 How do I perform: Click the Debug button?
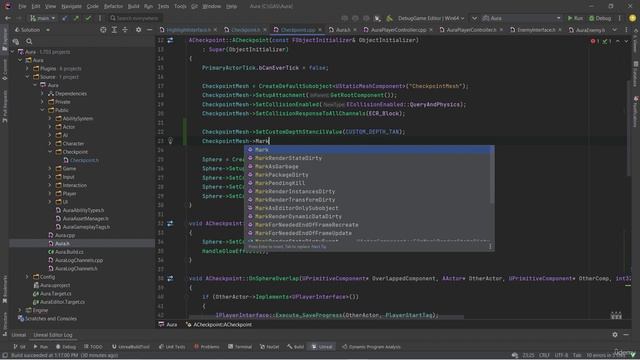600,18
